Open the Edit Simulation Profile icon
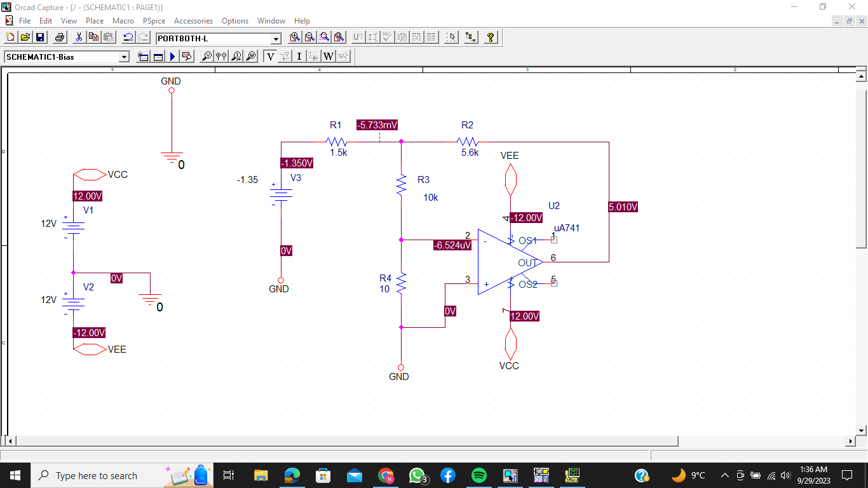This screenshot has height=488, width=868. point(158,56)
